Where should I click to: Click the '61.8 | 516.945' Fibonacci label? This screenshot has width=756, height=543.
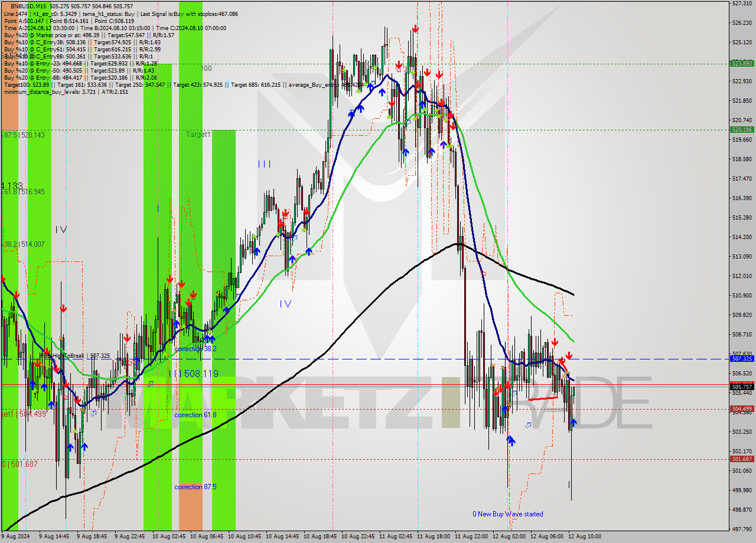coord(25,191)
